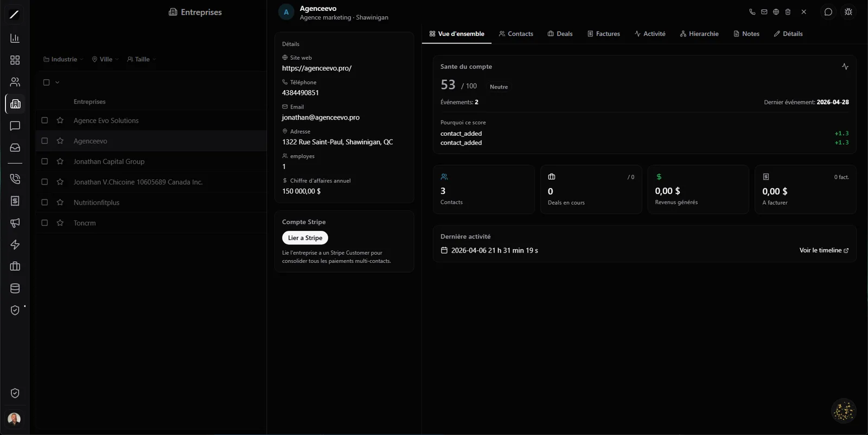Check the Jonathan V.Chicoine row checkbox
The width and height of the screenshot is (868, 435).
[44, 182]
